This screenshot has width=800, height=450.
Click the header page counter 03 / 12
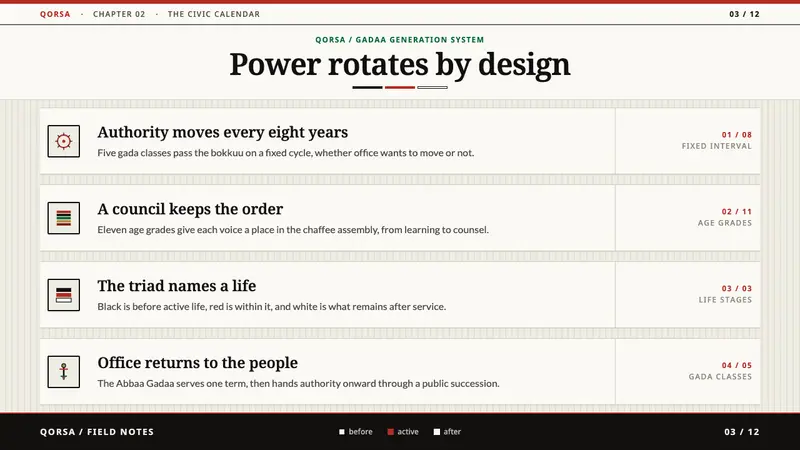tap(744, 14)
